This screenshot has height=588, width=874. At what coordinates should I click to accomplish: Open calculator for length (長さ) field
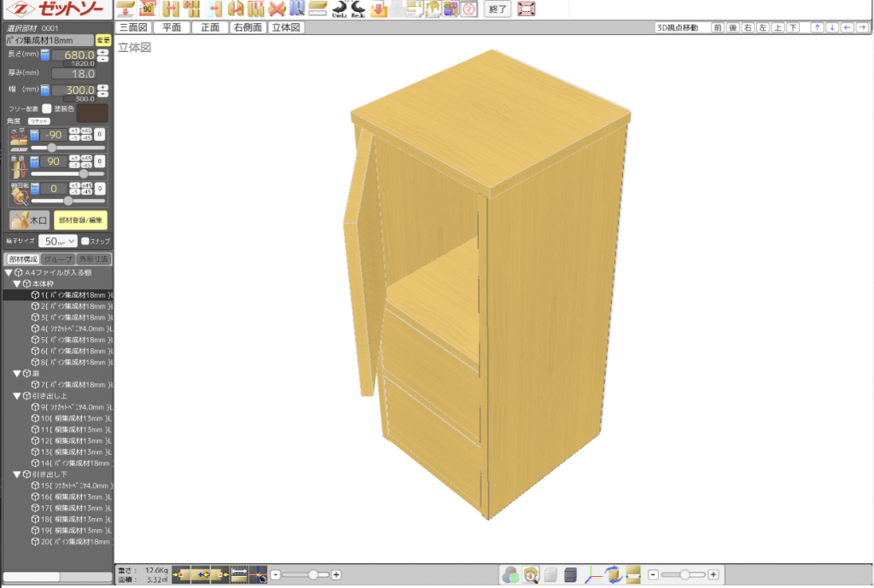pos(45,55)
